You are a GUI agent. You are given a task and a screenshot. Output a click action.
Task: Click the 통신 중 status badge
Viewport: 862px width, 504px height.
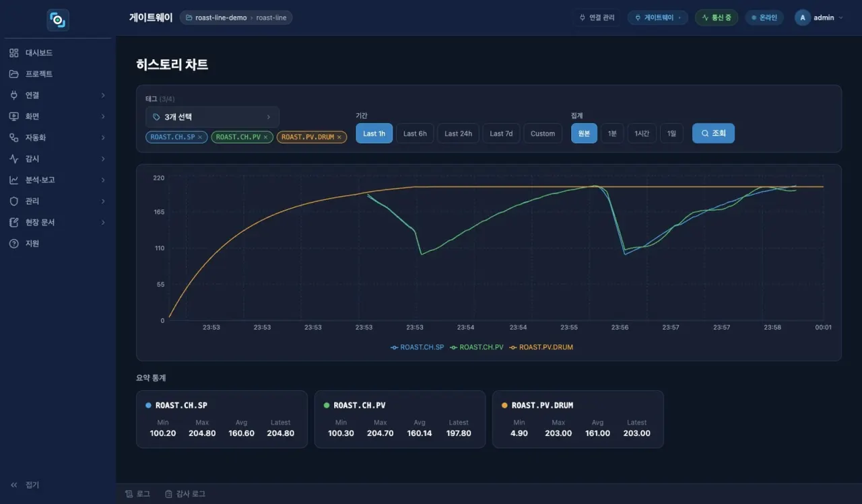tap(717, 17)
